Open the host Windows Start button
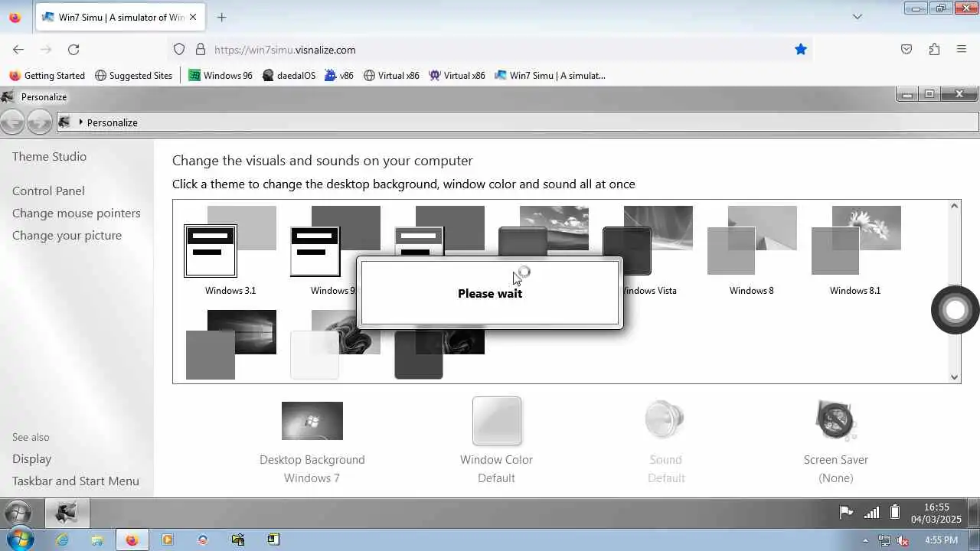Screen dimensions: 980x551 point(19,540)
